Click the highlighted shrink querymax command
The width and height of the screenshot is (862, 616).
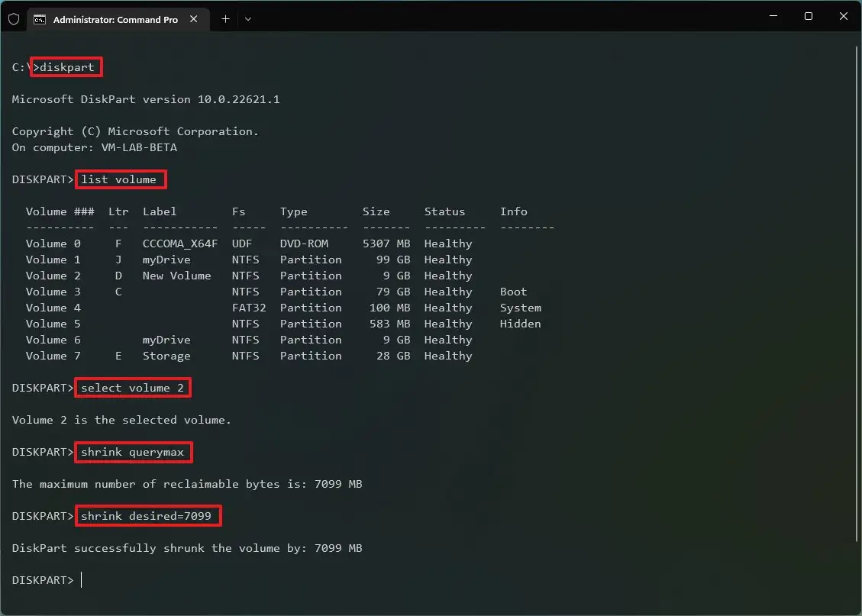coord(133,452)
